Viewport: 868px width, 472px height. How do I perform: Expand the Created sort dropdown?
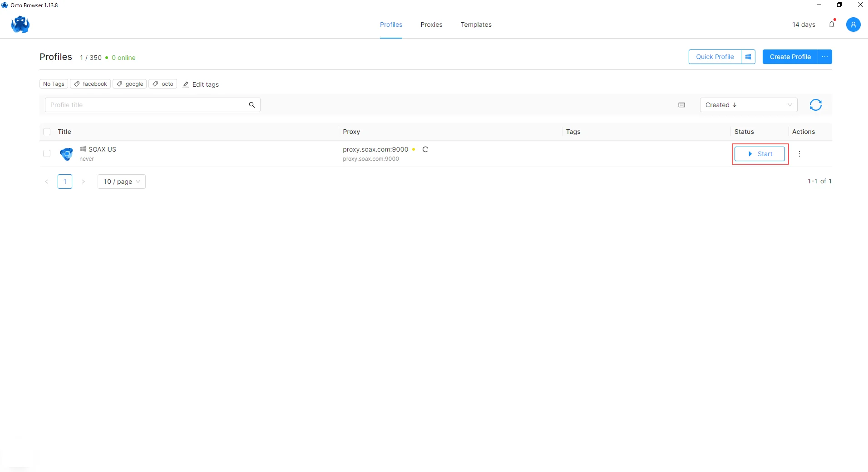748,105
